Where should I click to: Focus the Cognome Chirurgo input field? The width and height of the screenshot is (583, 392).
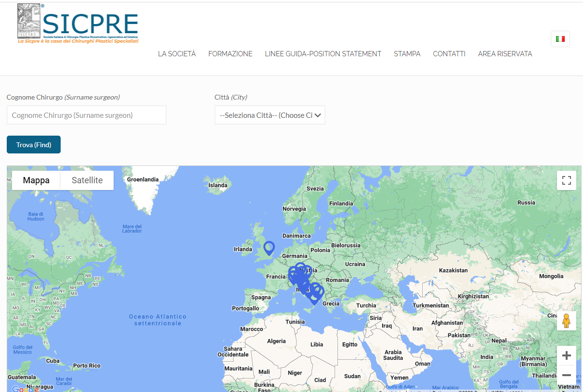(87, 115)
